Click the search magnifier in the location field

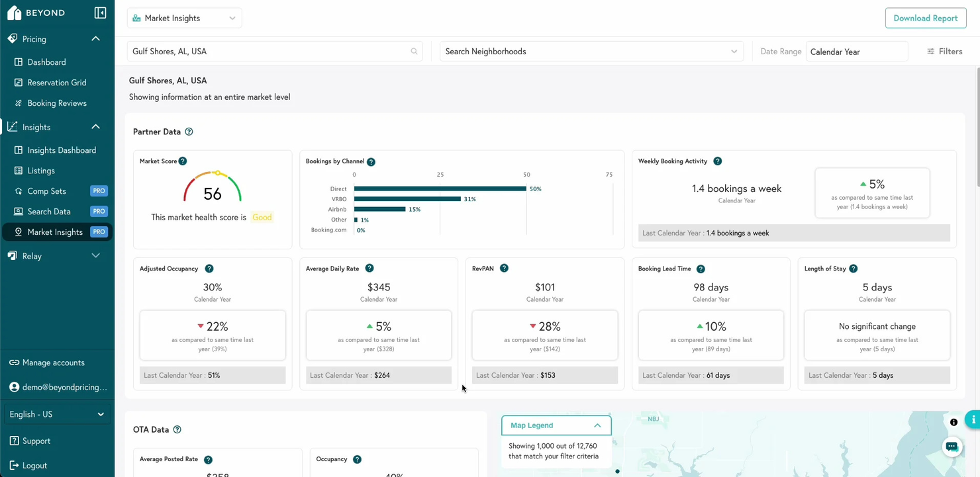pos(414,51)
